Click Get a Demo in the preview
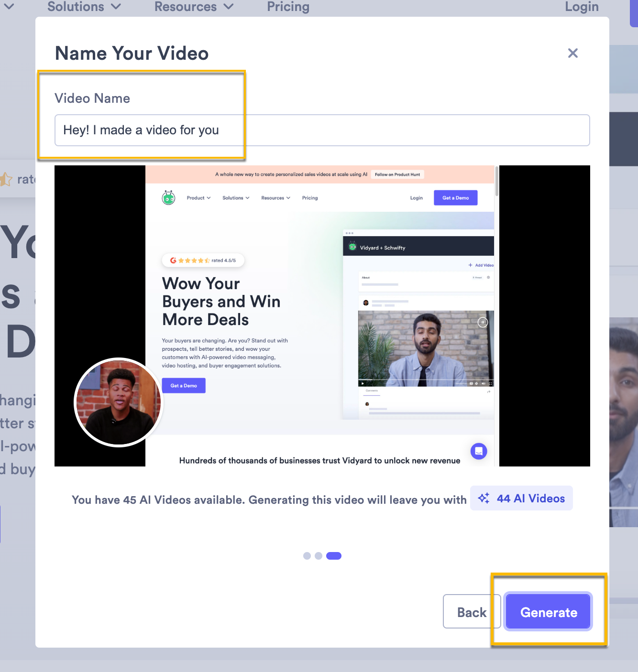 click(183, 385)
